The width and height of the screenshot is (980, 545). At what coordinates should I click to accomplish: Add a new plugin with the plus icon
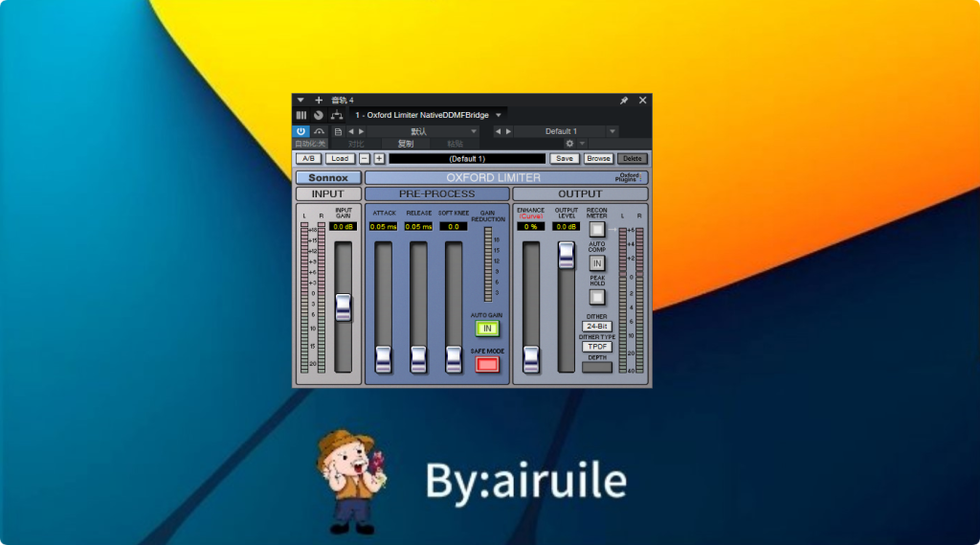tap(319, 101)
